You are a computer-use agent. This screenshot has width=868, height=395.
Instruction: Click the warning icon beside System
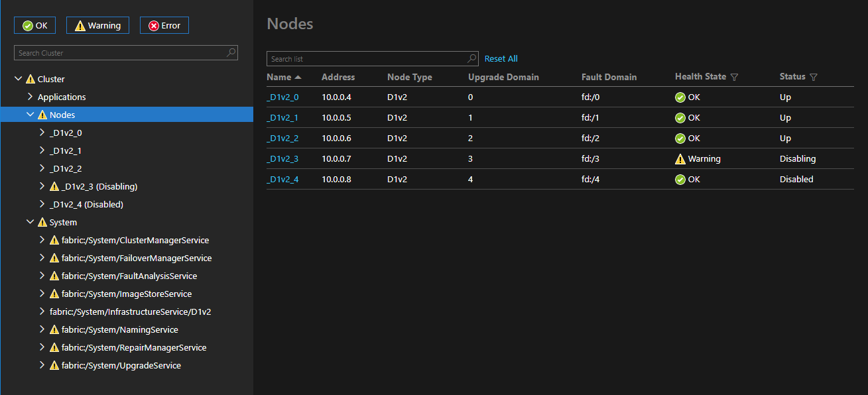coord(42,222)
